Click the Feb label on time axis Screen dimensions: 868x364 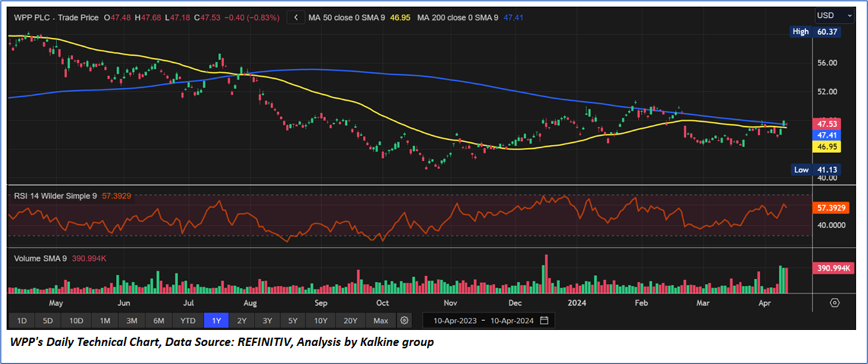[x=641, y=302]
